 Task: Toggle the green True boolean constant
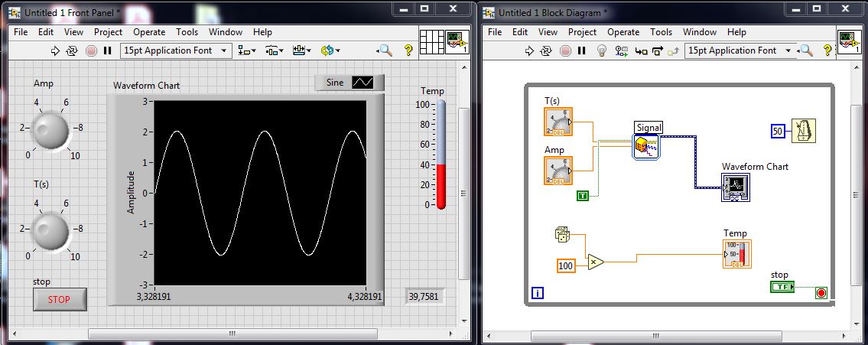[x=584, y=196]
